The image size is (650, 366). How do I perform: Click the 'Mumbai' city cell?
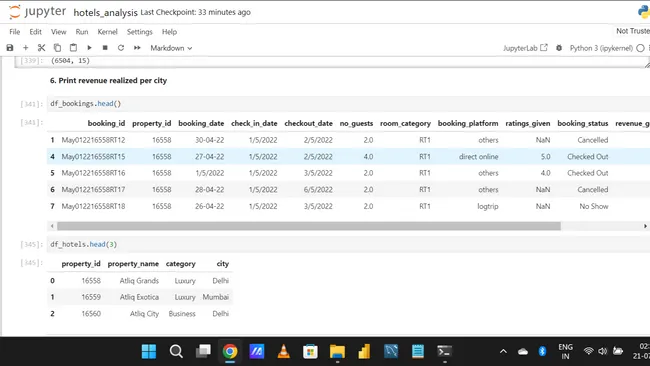tap(216, 297)
